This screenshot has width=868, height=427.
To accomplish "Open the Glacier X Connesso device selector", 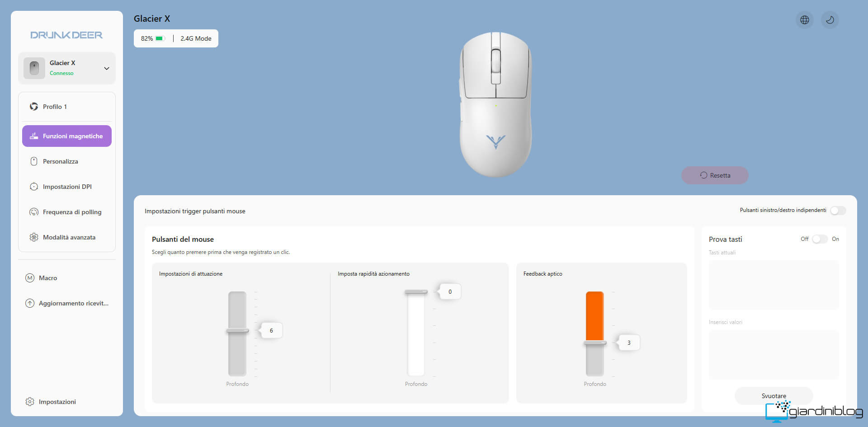I will click(x=67, y=68).
